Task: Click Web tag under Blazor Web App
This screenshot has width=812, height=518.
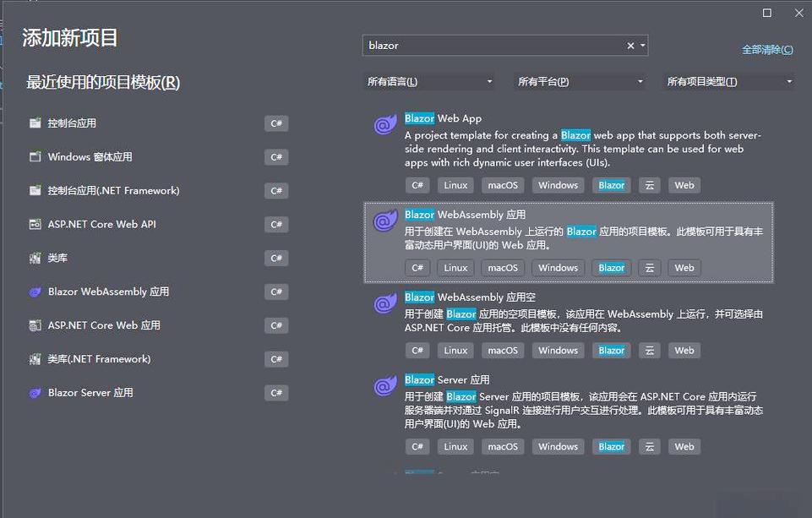Action: (684, 185)
